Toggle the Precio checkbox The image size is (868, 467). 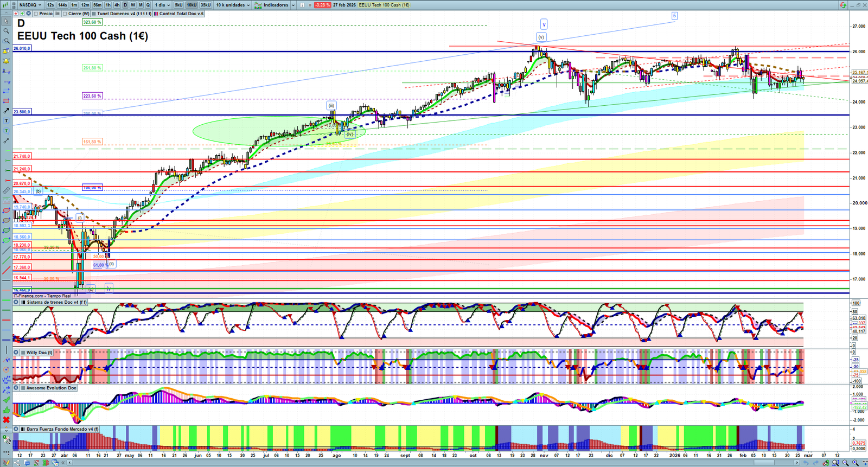36,14
